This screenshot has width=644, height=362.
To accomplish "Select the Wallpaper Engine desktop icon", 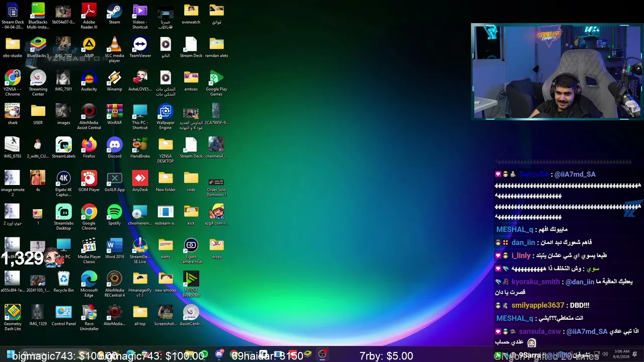I will click(166, 117).
